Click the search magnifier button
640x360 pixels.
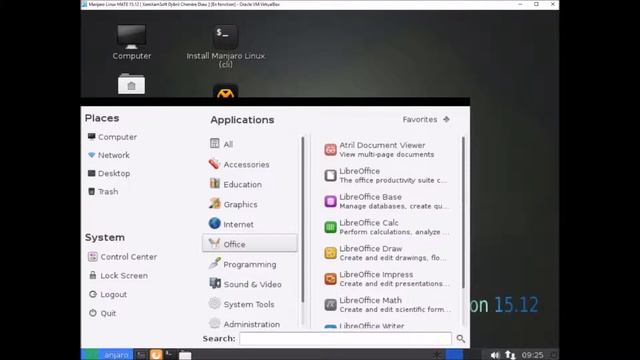460,338
